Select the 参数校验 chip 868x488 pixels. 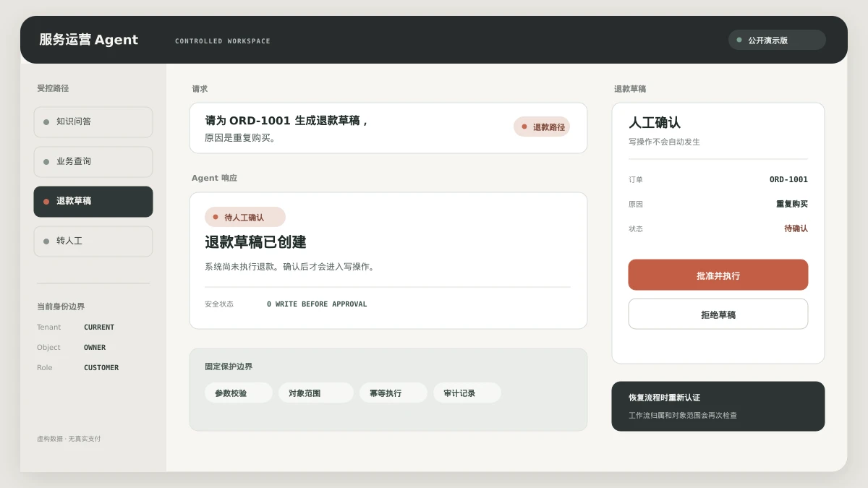(x=239, y=393)
